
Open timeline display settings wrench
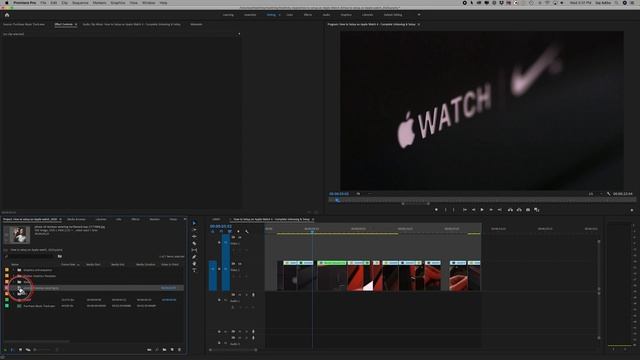pyautogui.click(x=247, y=232)
